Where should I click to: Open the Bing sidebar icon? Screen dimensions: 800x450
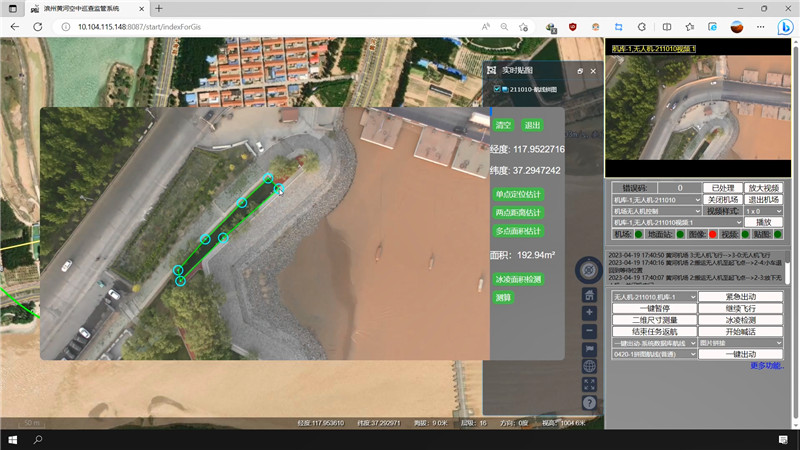(785, 27)
